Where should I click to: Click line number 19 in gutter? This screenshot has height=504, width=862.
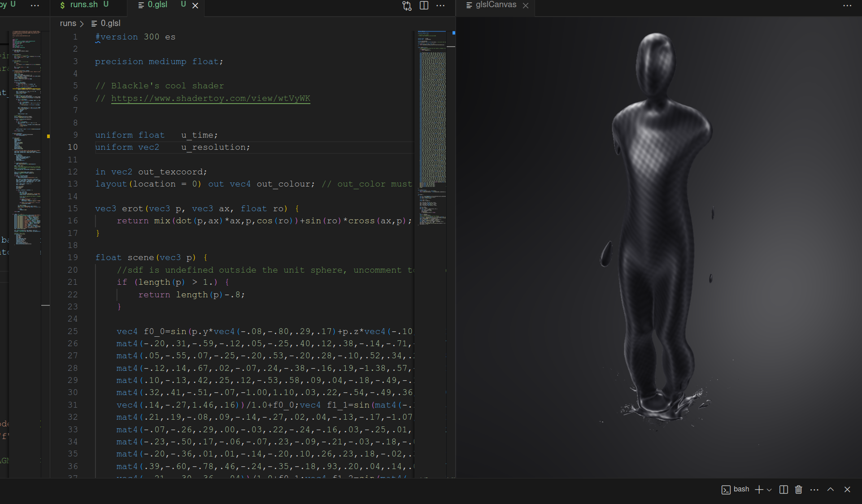click(x=73, y=257)
